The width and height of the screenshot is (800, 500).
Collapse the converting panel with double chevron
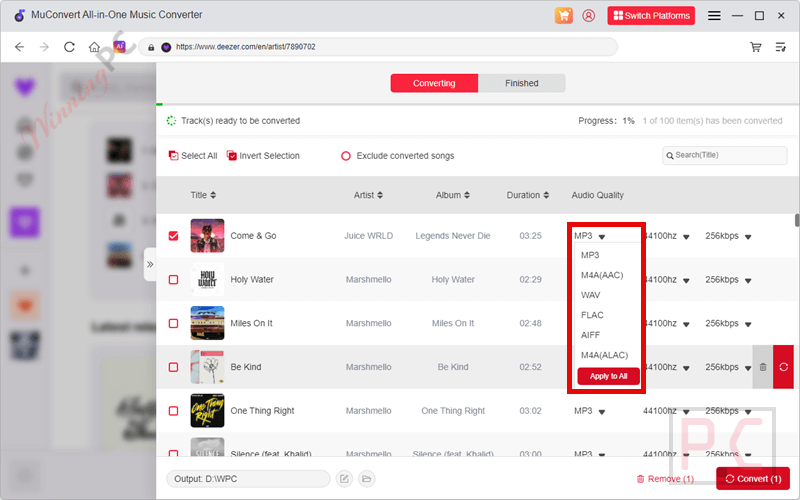tap(150, 264)
